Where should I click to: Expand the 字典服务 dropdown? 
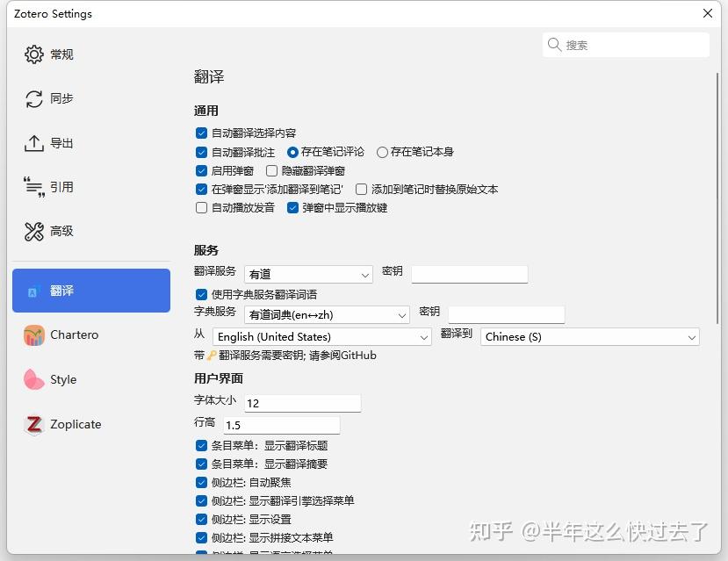tap(326, 314)
